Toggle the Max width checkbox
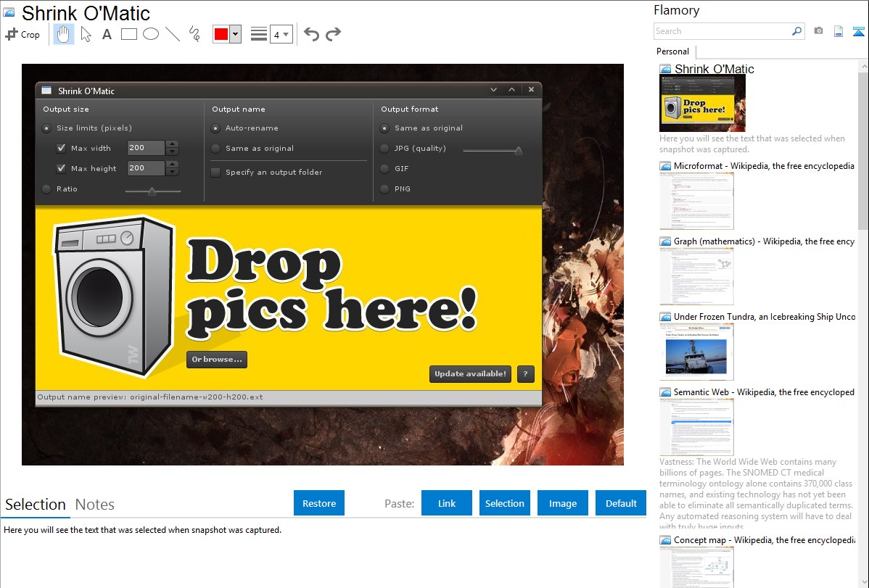 click(62, 148)
